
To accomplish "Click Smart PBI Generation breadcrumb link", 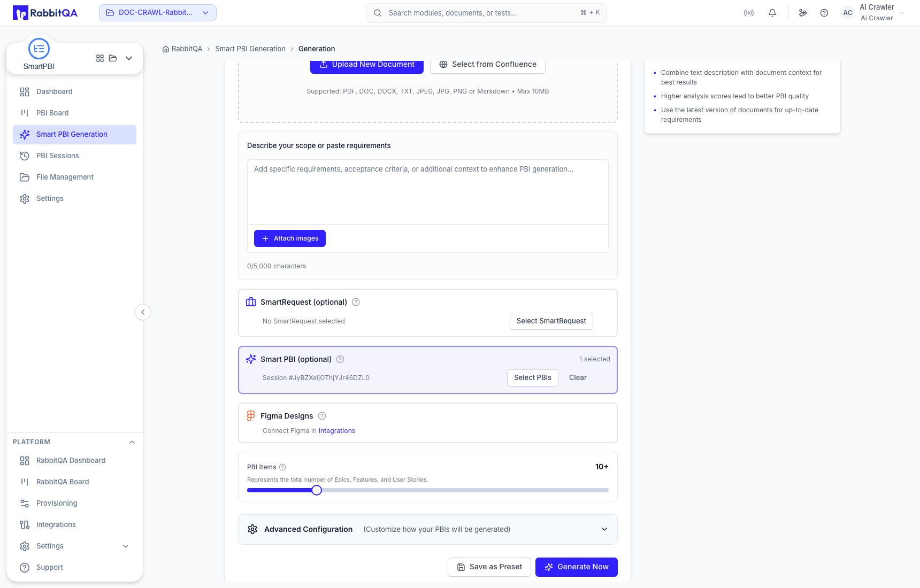I will (x=250, y=49).
